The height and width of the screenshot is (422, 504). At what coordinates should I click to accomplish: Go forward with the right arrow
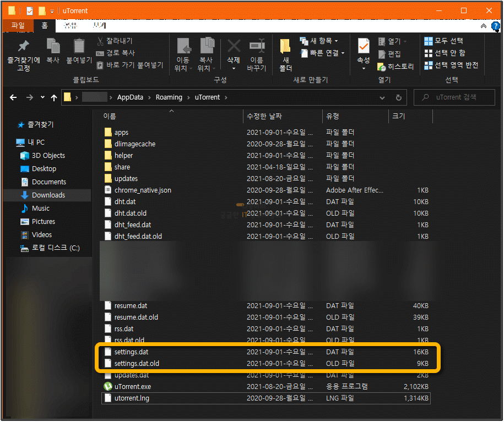pyautogui.click(x=29, y=97)
